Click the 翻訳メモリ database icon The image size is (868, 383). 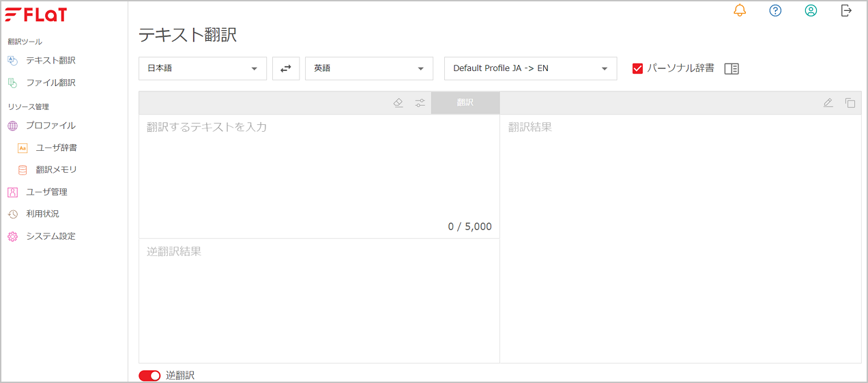(23, 169)
